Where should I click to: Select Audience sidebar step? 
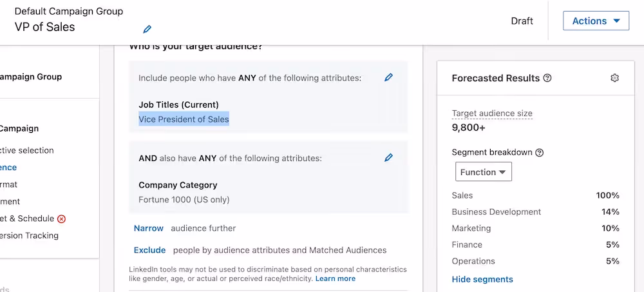[x=8, y=168]
